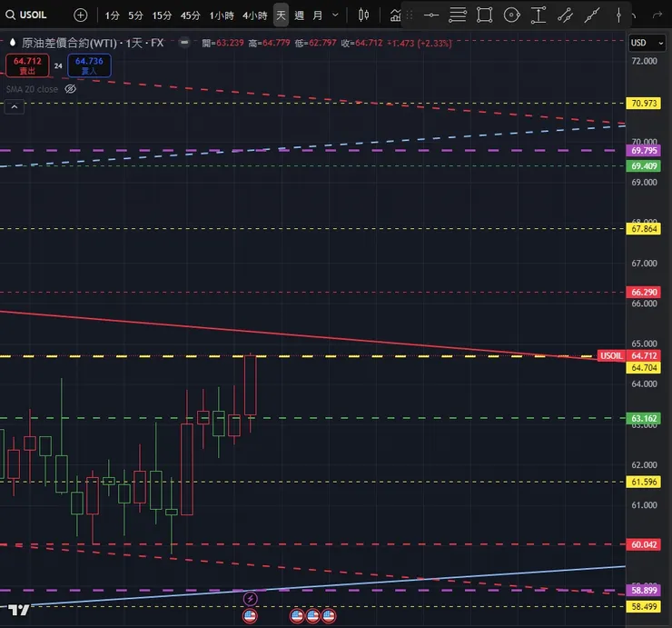This screenshot has width=672, height=628.
Task: Click the redo arrow icon
Action: [657, 15]
